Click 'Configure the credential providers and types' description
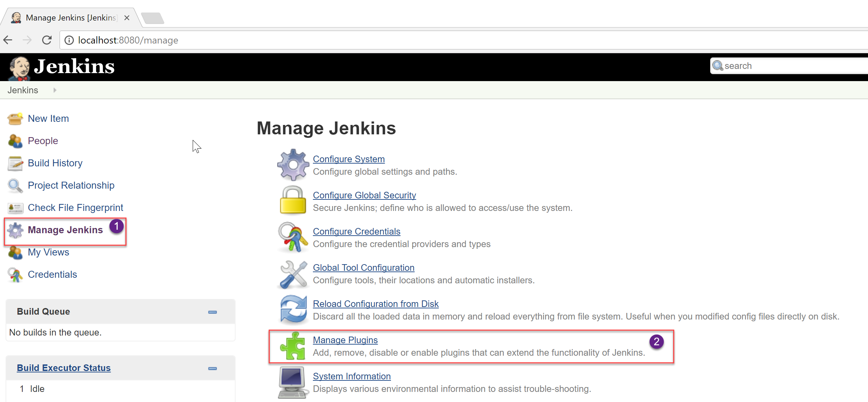Screen dimensions: 868x402 tap(402, 244)
